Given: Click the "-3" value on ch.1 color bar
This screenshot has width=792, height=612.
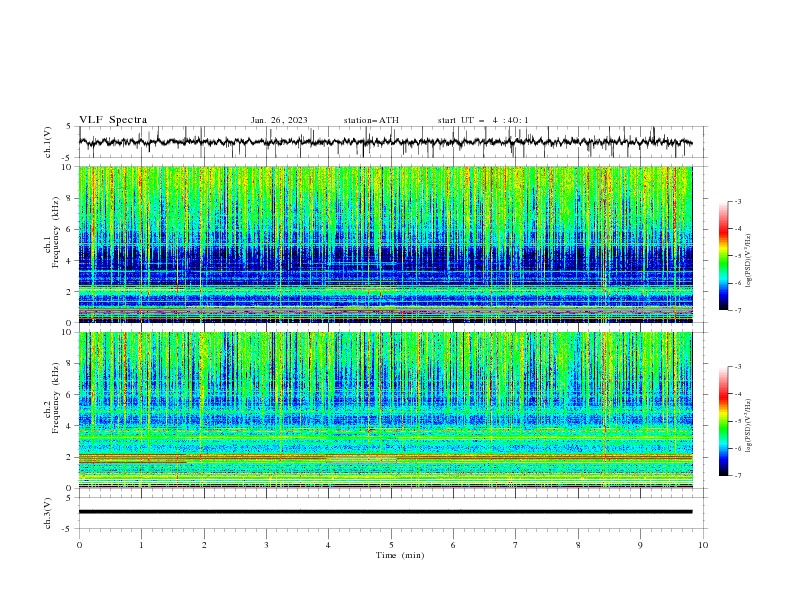Looking at the screenshot, I should (738, 201).
